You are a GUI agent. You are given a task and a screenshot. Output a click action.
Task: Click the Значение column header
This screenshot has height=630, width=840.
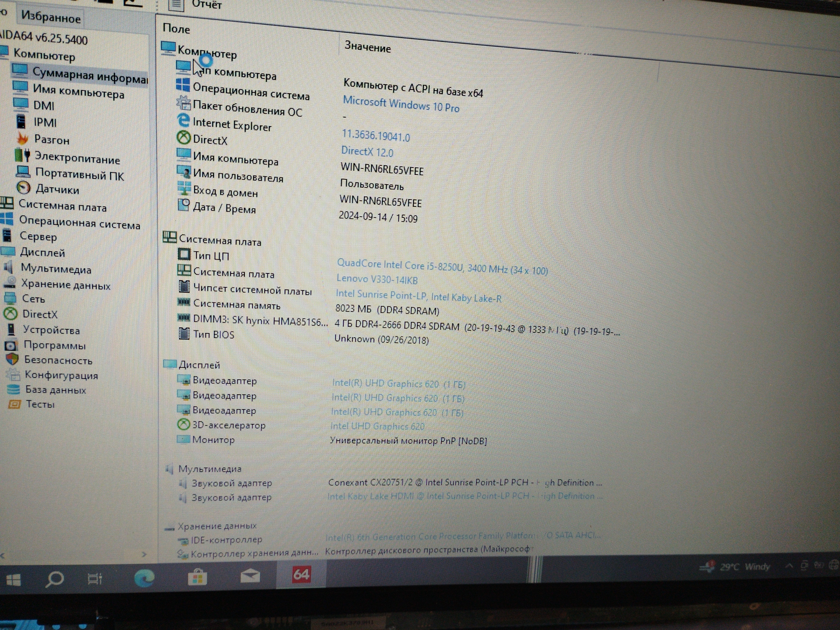click(x=367, y=47)
